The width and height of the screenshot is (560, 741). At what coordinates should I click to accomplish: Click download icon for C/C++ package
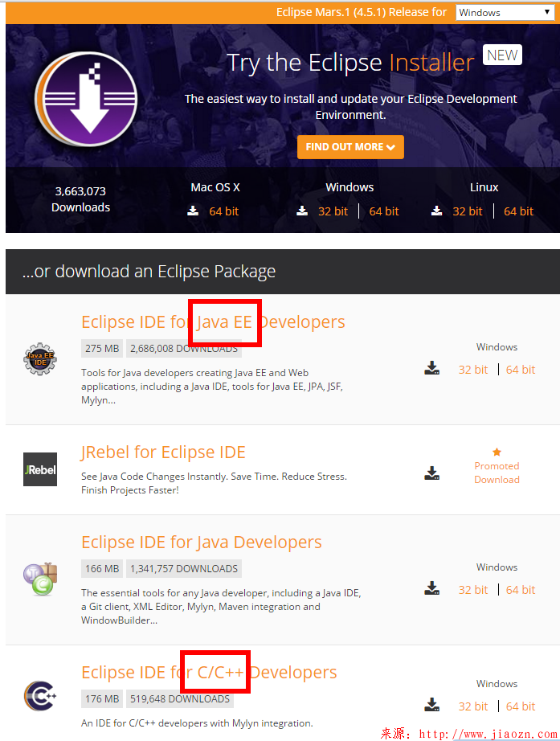(432, 705)
